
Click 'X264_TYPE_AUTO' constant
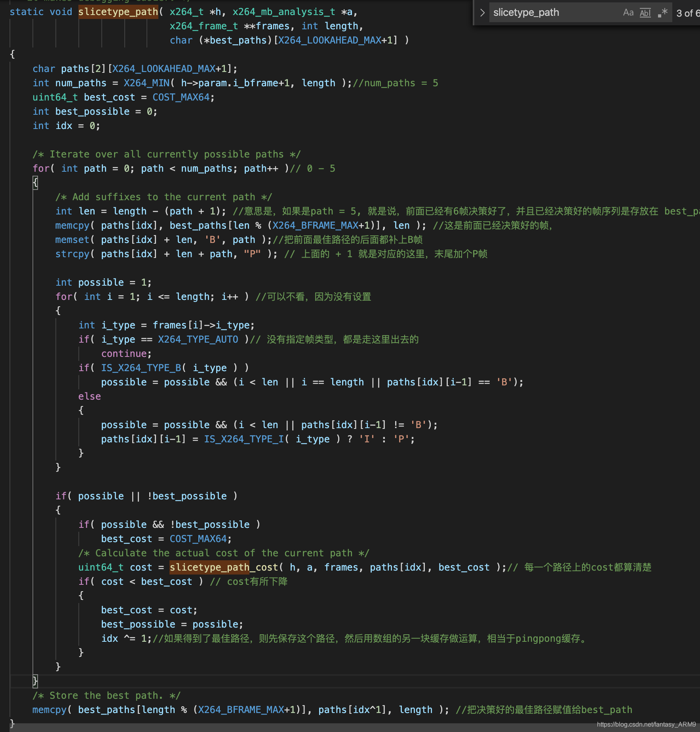(198, 339)
